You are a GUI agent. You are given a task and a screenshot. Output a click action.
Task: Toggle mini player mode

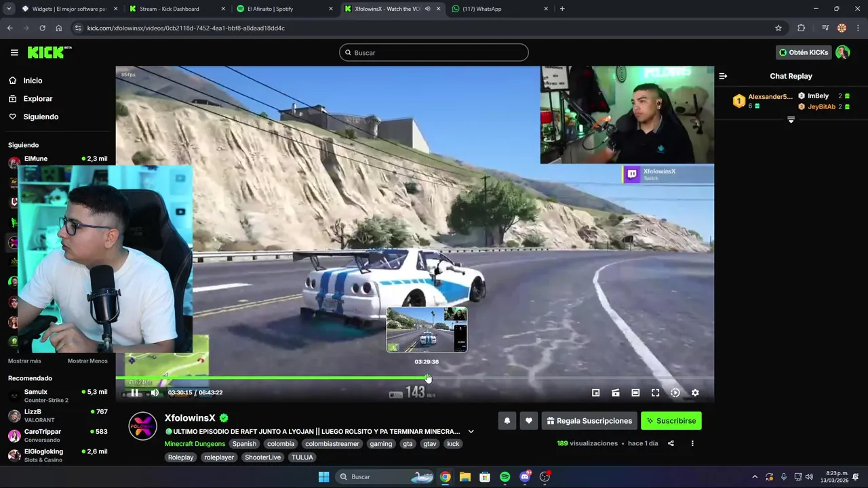[595, 392]
